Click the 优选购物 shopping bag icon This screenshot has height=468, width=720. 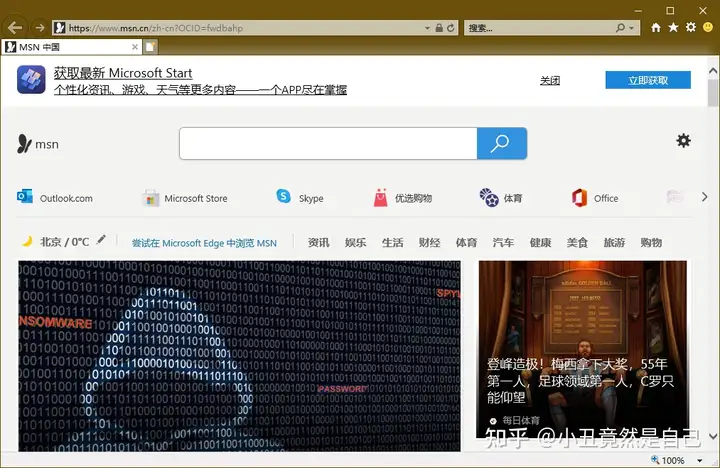(x=380, y=197)
